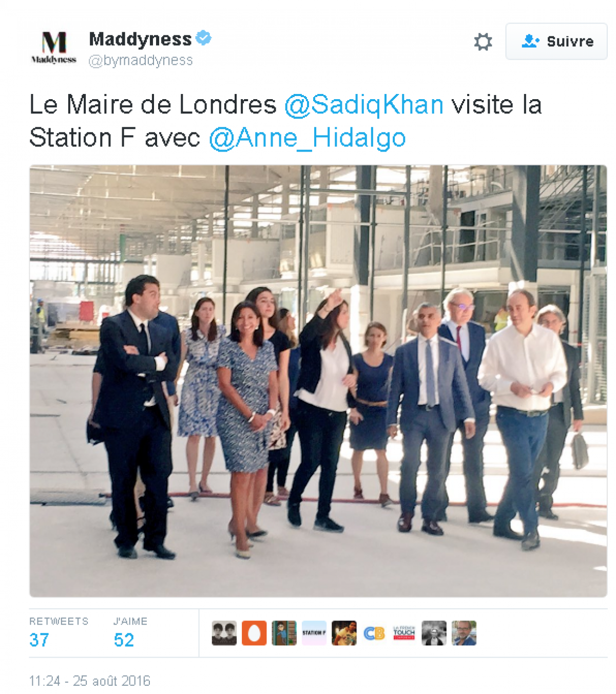This screenshot has height=694, width=616.
Task: Open the Station F visit photo
Action: [318, 381]
